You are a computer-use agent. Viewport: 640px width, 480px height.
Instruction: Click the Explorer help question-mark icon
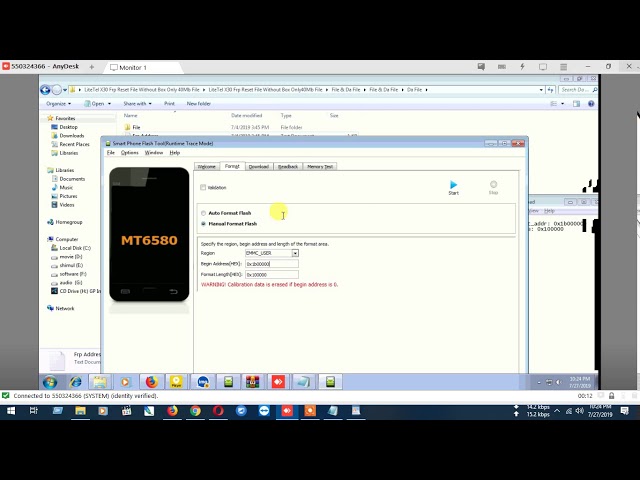(x=591, y=104)
